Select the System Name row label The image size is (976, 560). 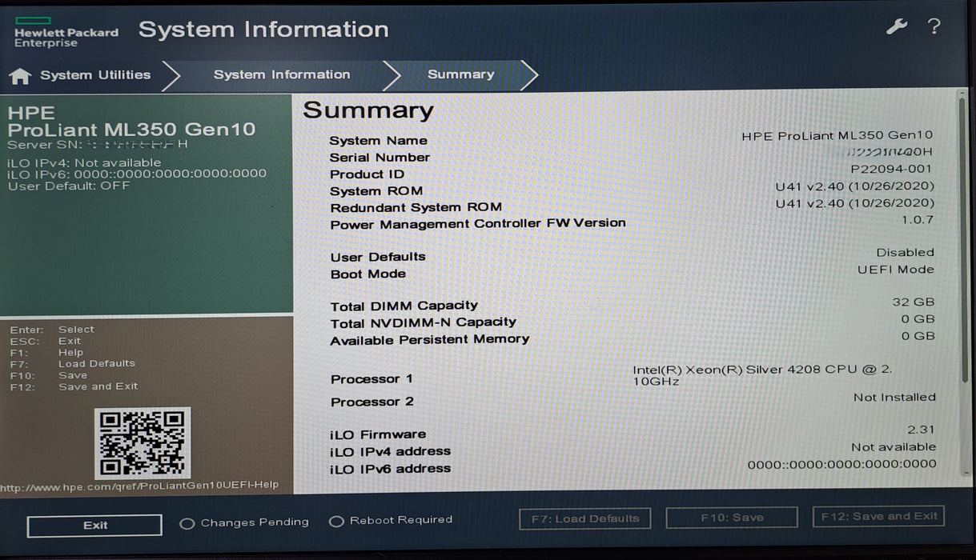[x=379, y=141]
